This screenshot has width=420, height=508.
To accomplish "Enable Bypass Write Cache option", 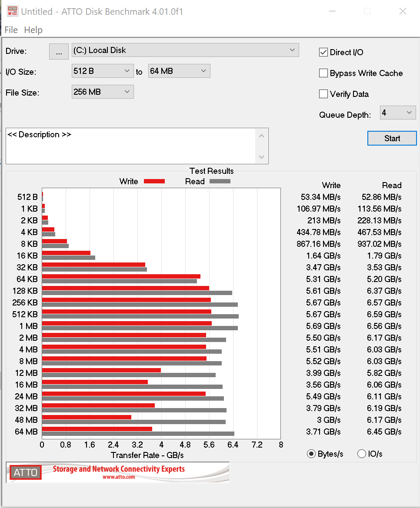I will [x=323, y=73].
